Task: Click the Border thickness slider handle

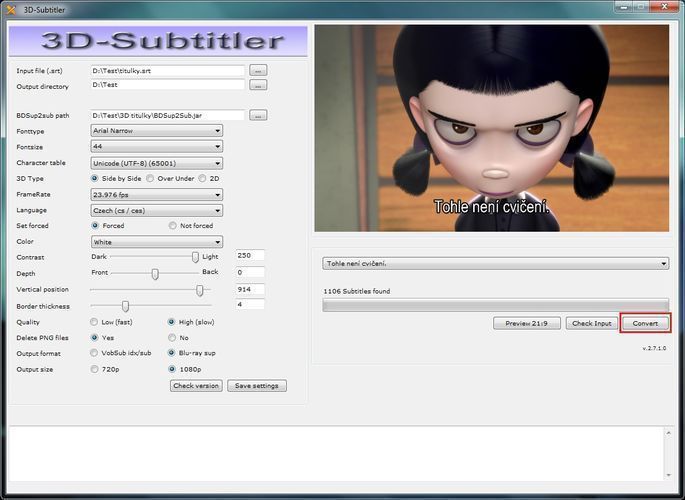Action: pos(125,306)
